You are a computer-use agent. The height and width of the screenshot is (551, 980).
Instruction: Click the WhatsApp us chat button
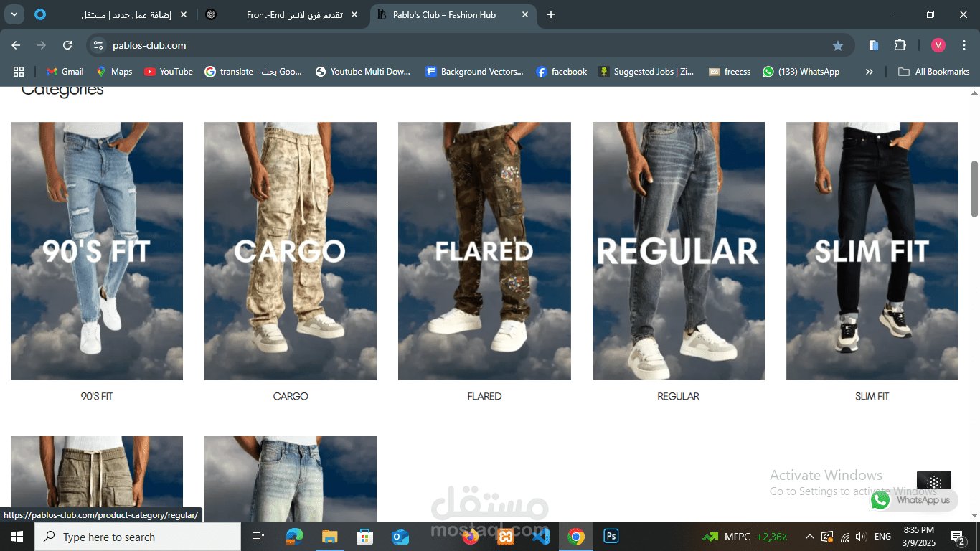tap(914, 500)
